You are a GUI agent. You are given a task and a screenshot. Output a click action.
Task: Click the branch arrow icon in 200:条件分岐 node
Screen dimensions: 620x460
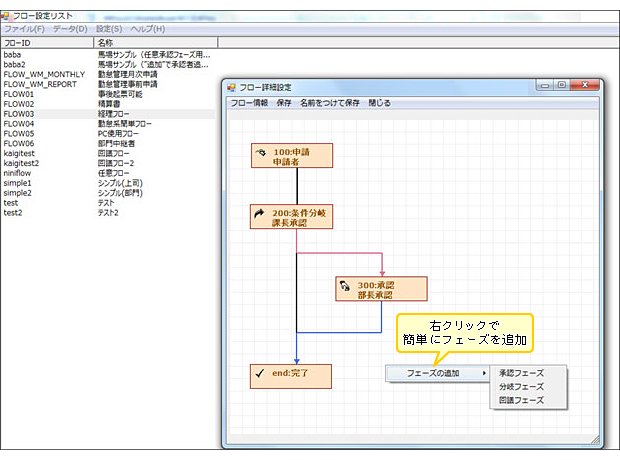[x=259, y=214]
